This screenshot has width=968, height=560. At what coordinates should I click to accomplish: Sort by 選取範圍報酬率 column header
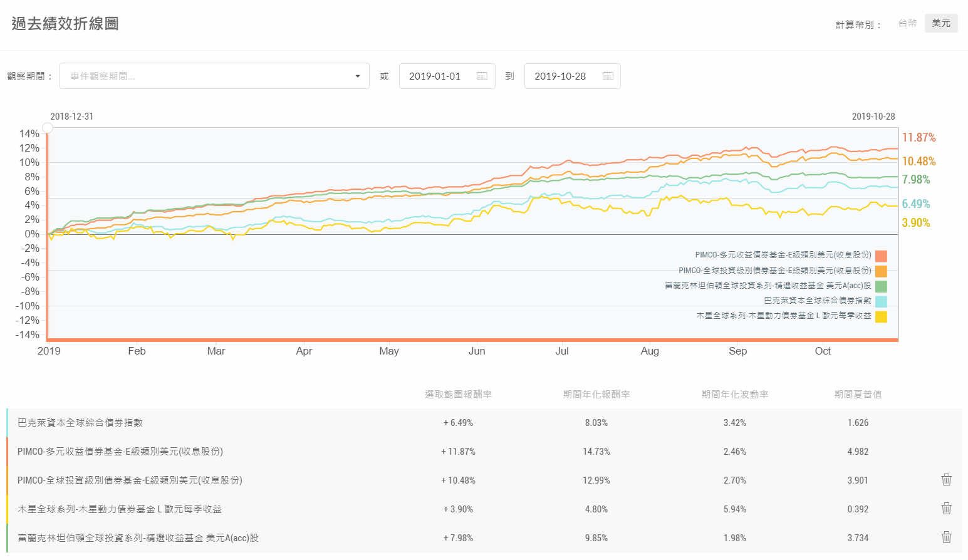pyautogui.click(x=458, y=394)
